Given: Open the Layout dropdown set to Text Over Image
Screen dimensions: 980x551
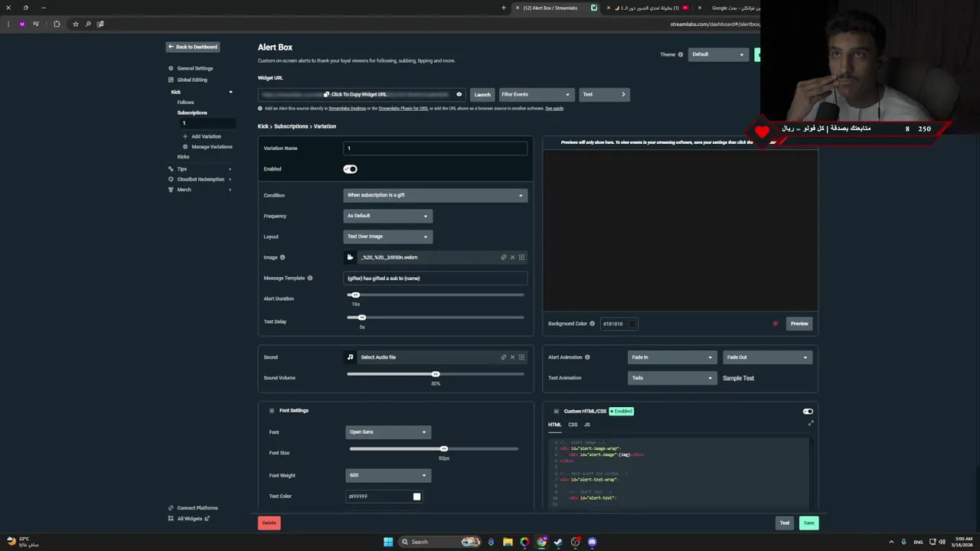Looking at the screenshot, I should 387,236.
